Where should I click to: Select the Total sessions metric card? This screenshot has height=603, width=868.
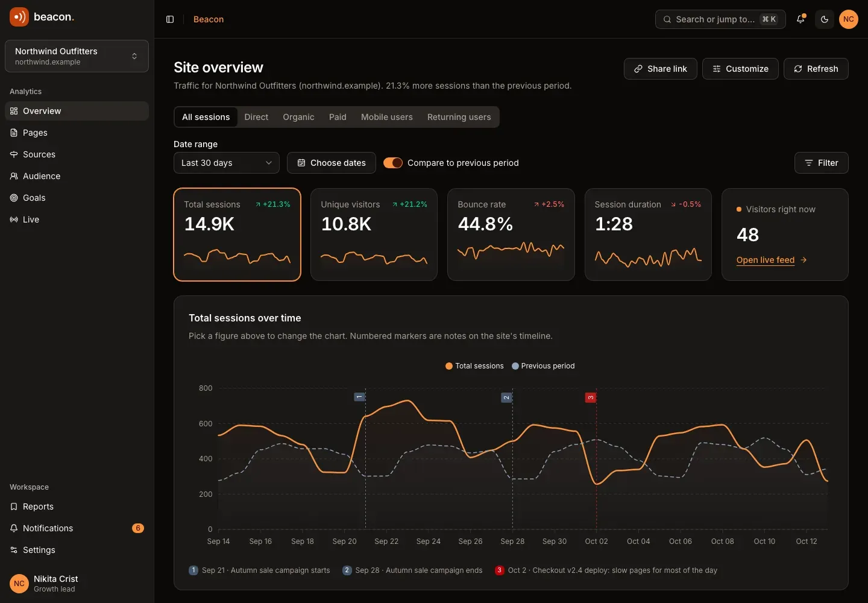[x=237, y=235]
